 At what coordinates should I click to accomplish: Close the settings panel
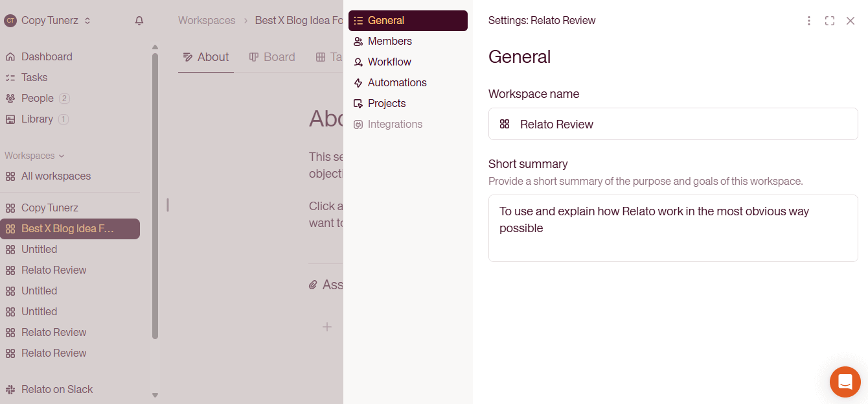point(851,21)
